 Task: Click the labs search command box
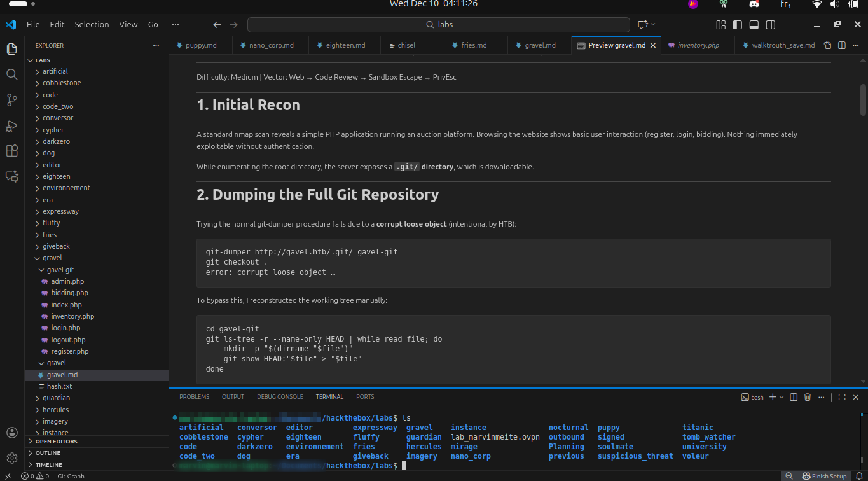(438, 25)
